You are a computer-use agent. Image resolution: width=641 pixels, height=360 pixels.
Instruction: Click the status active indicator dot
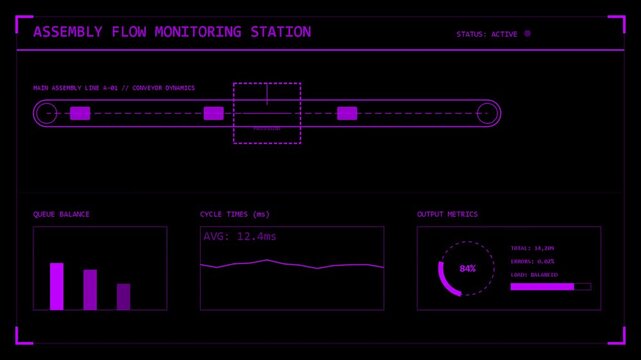pos(527,34)
